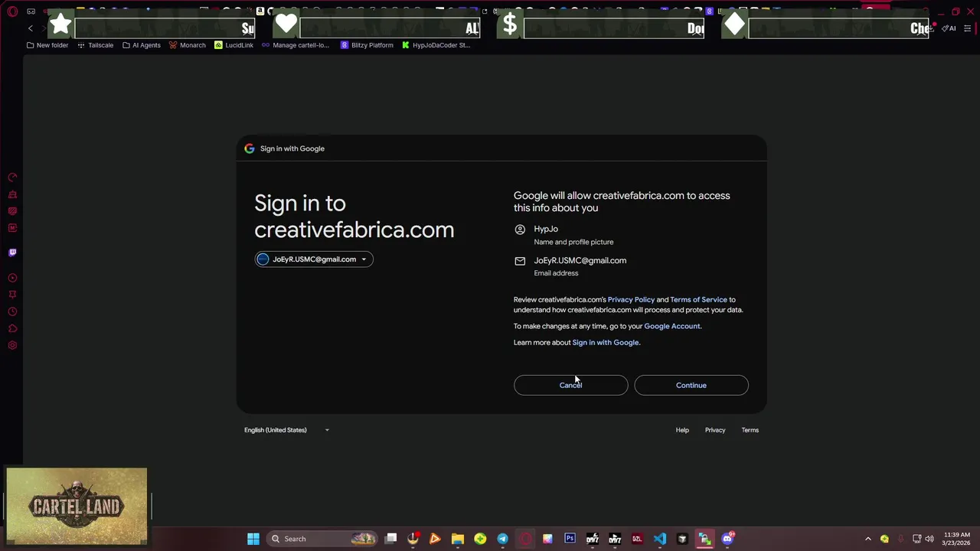Open the pinboards pin sidebar icon
The width and height of the screenshot is (980, 551).
click(x=12, y=295)
